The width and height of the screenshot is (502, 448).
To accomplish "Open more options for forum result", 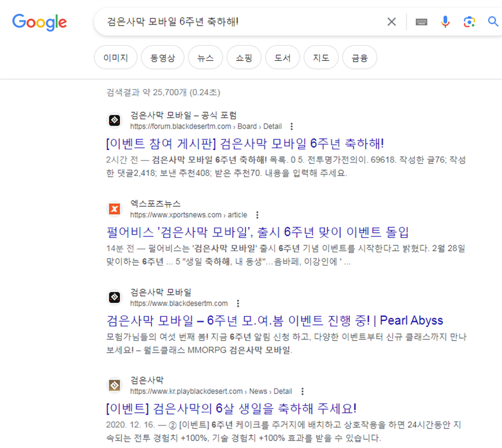I will (291, 126).
